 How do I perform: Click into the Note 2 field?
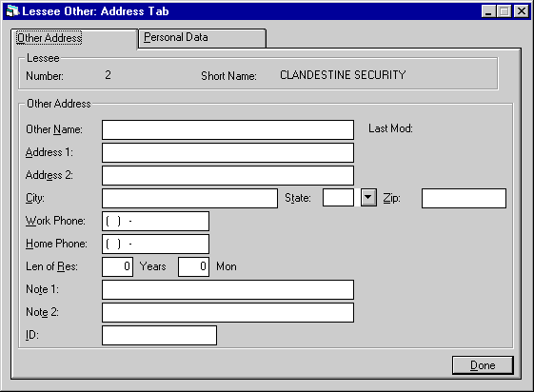pyautogui.click(x=227, y=312)
